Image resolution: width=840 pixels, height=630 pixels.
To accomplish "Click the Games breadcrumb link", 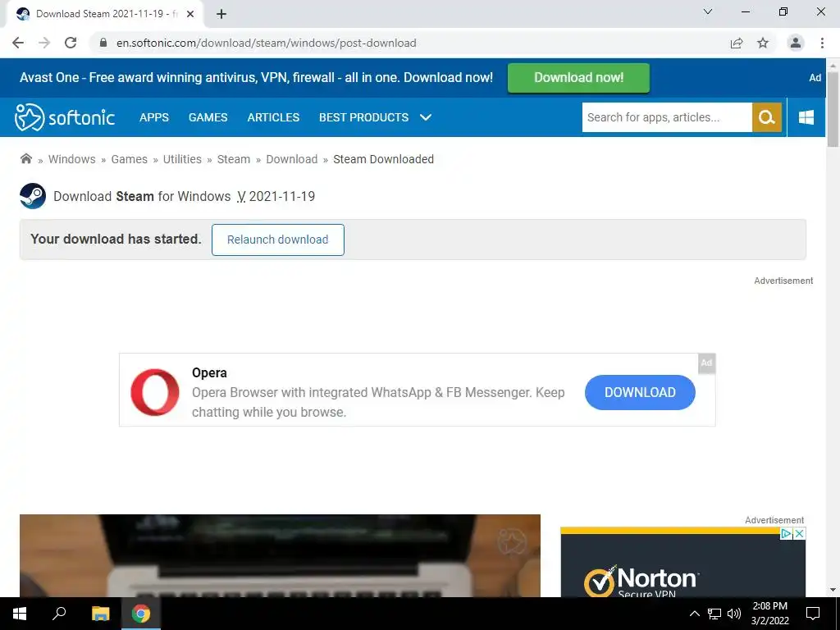I will pos(129,159).
